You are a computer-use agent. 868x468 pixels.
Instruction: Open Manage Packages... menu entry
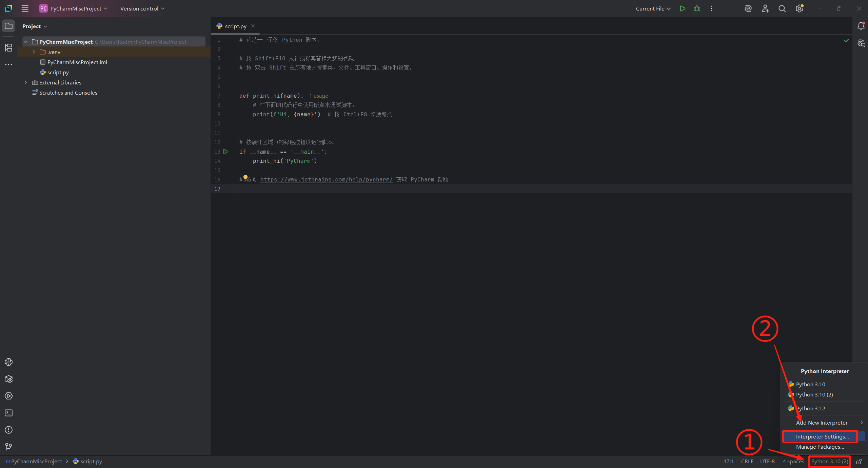point(824,447)
